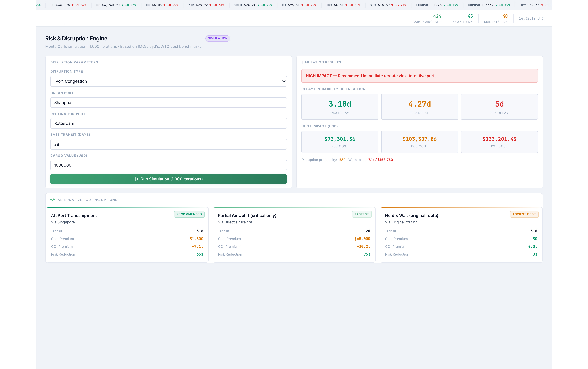Click the $103,307.86 P80 cost value
588x369 pixels.
point(419,139)
